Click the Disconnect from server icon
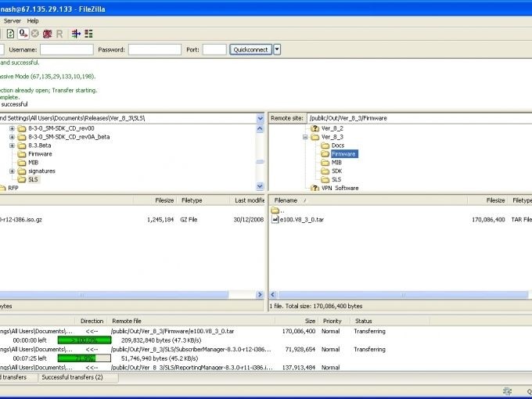The width and height of the screenshot is (532, 399). pyautogui.click(x=47, y=34)
